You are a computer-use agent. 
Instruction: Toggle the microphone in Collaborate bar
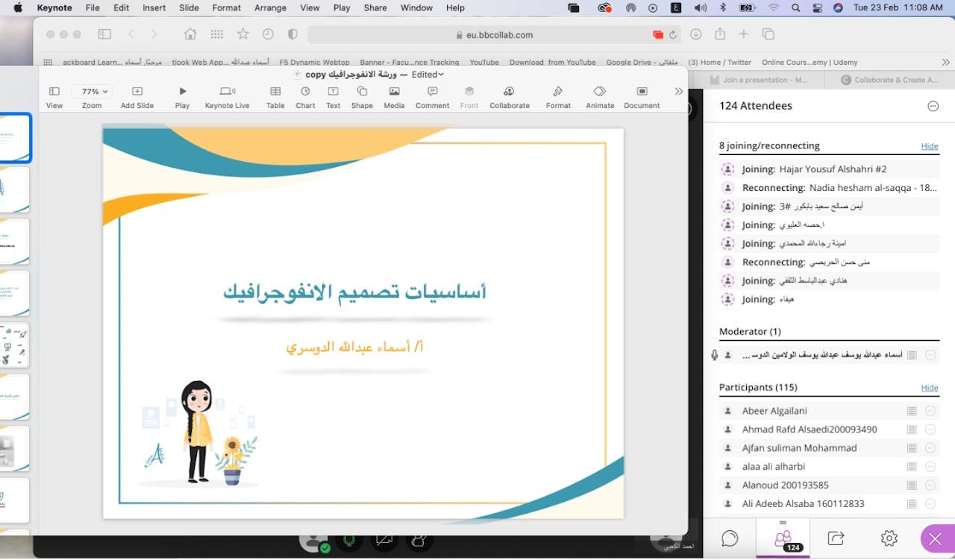point(348,540)
